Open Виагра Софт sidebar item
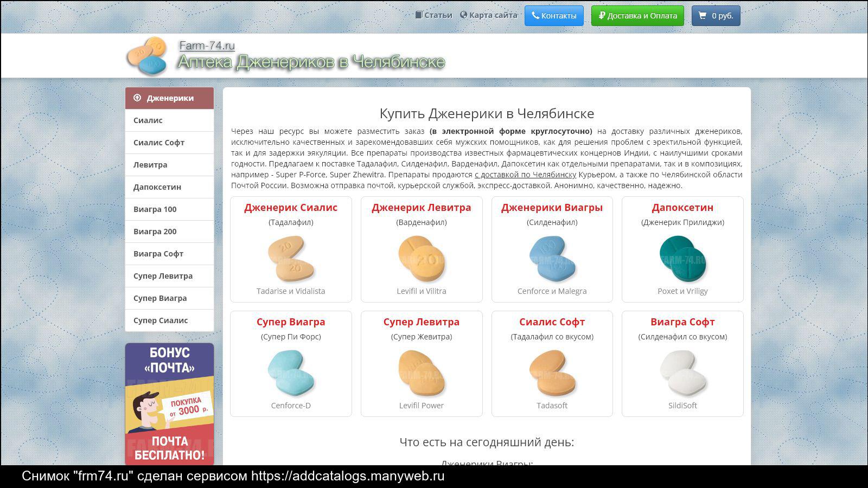 pos(169,254)
